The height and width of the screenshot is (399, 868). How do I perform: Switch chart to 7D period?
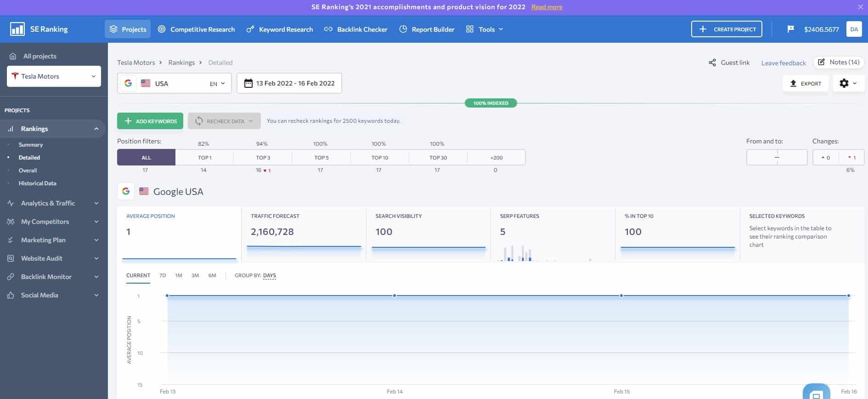tap(163, 275)
